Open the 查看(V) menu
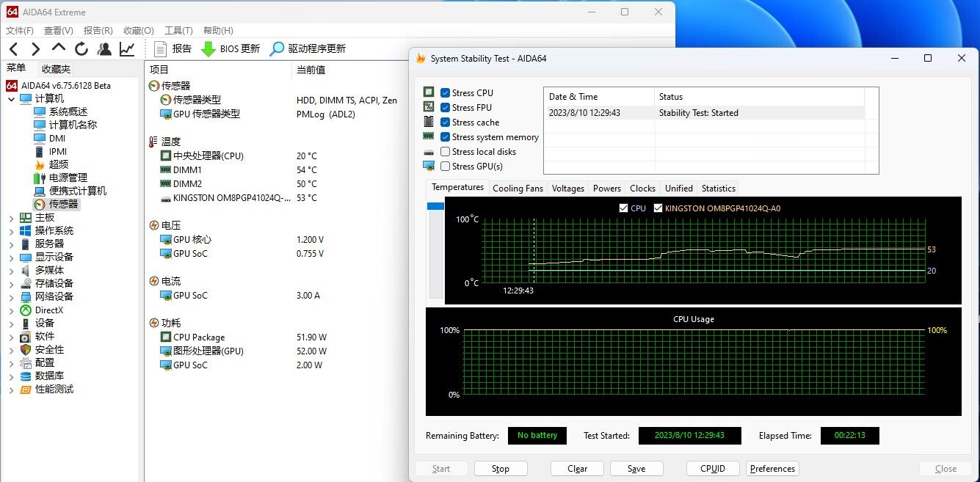 point(59,30)
